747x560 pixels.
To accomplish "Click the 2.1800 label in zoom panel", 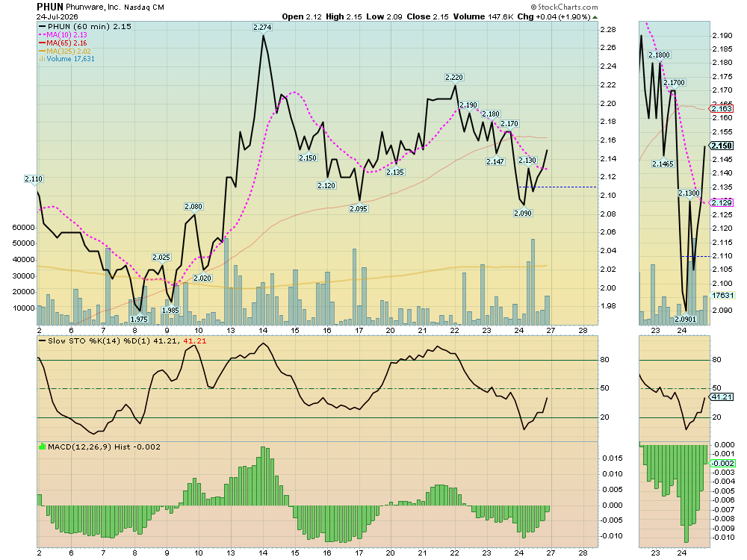I will 660,55.
